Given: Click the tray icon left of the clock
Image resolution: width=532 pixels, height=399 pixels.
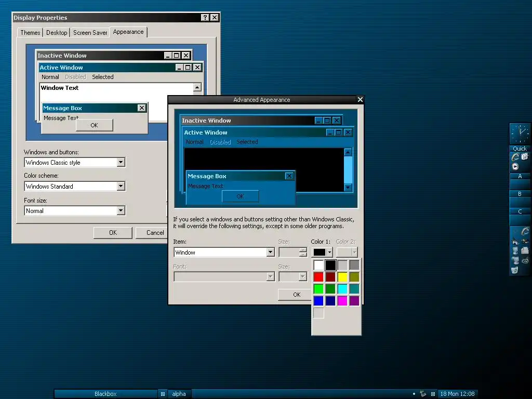Looking at the screenshot, I should click(433, 394).
